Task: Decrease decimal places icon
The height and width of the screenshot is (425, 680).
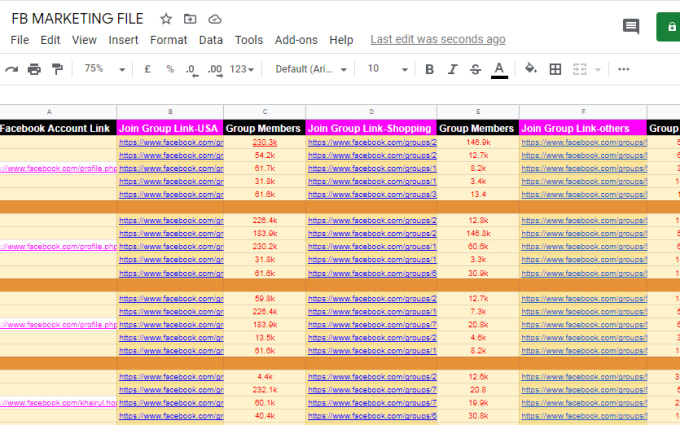Action: coord(192,70)
